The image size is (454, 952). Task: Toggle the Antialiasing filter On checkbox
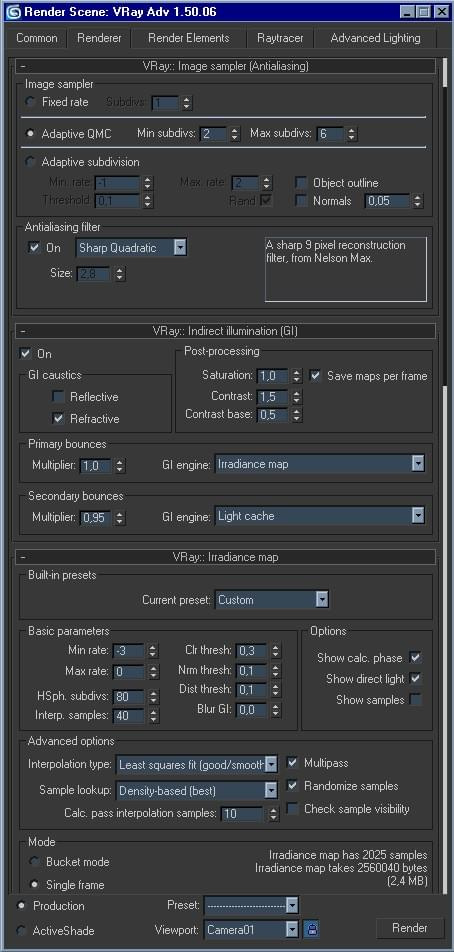(x=34, y=248)
